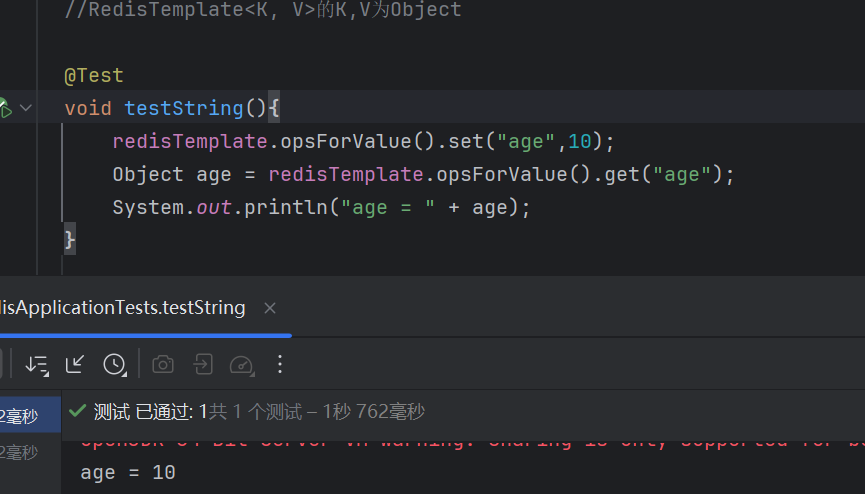Select the second test tree row
Image resolution: width=865 pixels, height=494 pixels.
(x=30, y=452)
